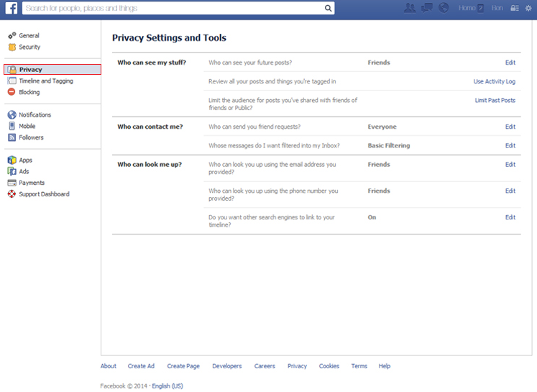Click the Apps cube icon
The width and height of the screenshot is (537, 392).
click(x=12, y=160)
